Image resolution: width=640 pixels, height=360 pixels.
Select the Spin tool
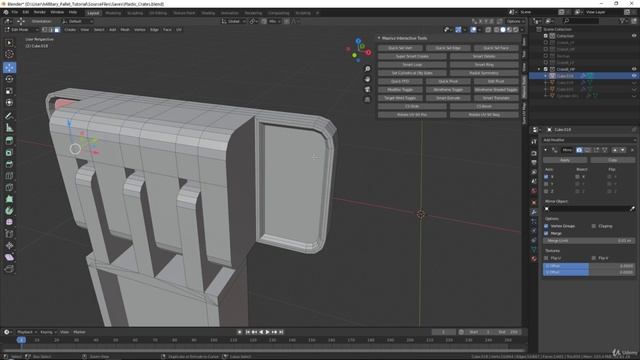[x=9, y=211]
